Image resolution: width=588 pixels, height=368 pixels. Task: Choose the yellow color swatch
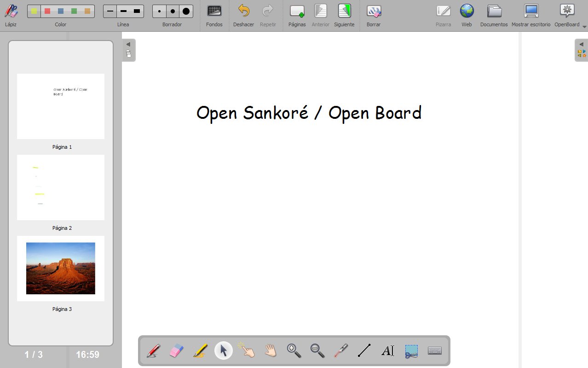(34, 11)
